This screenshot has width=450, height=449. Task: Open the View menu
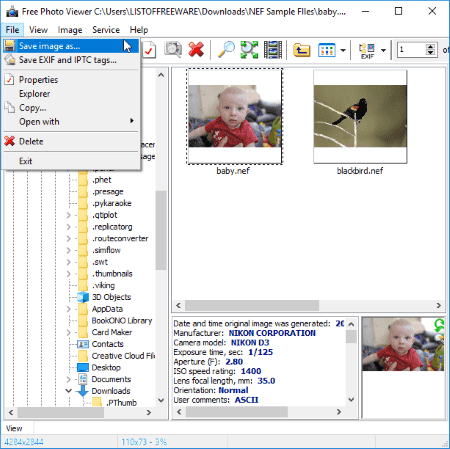pyautogui.click(x=38, y=30)
